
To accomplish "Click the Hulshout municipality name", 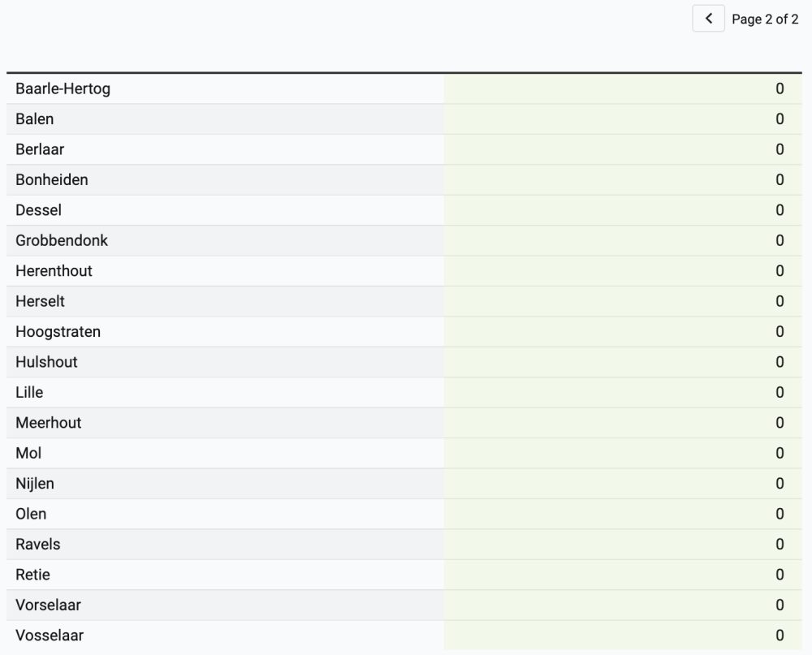I will pos(46,362).
